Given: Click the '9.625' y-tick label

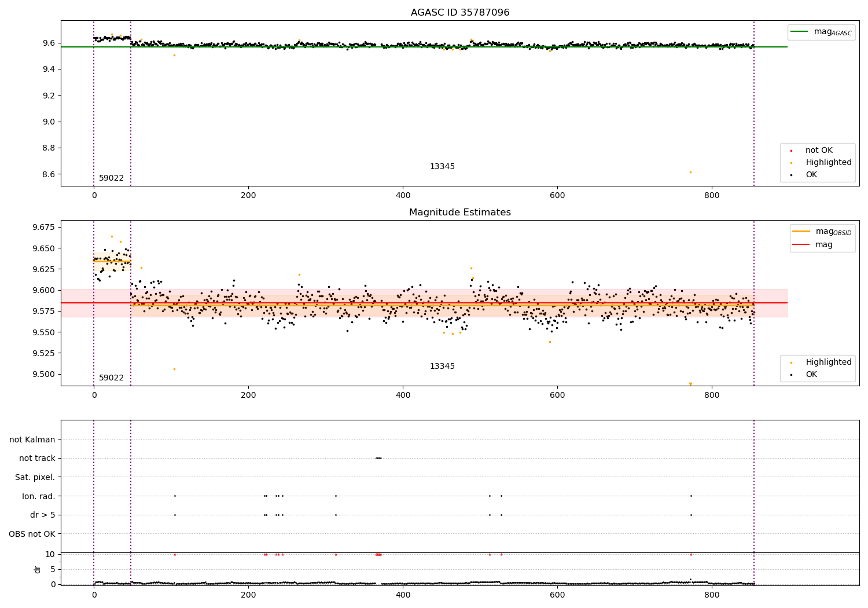Looking at the screenshot, I should point(44,269).
